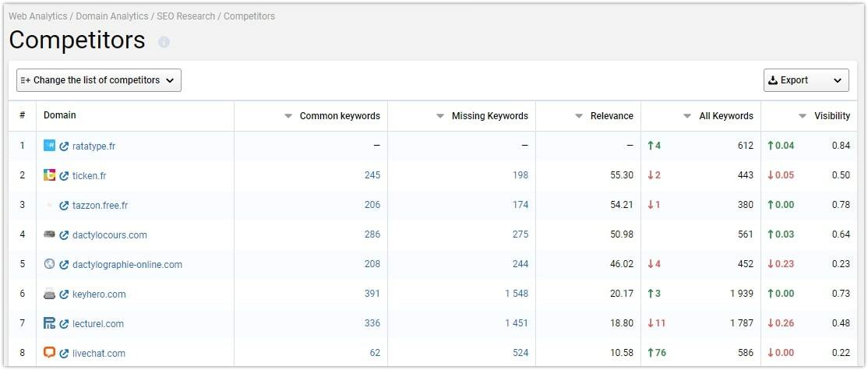Click missing keywords value 174 for tazzon.free.fr
The image size is (868, 370).
tap(520, 205)
